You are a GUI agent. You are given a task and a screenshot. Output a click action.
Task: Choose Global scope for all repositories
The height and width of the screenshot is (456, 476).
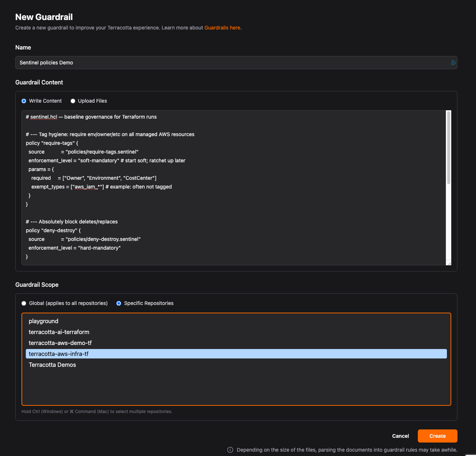click(24, 304)
